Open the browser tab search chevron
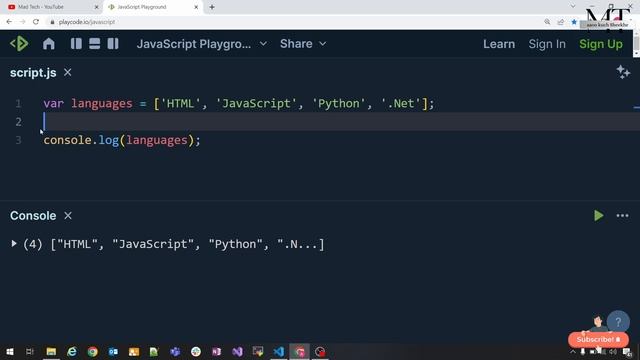This screenshot has height=360, width=640. (573, 6)
